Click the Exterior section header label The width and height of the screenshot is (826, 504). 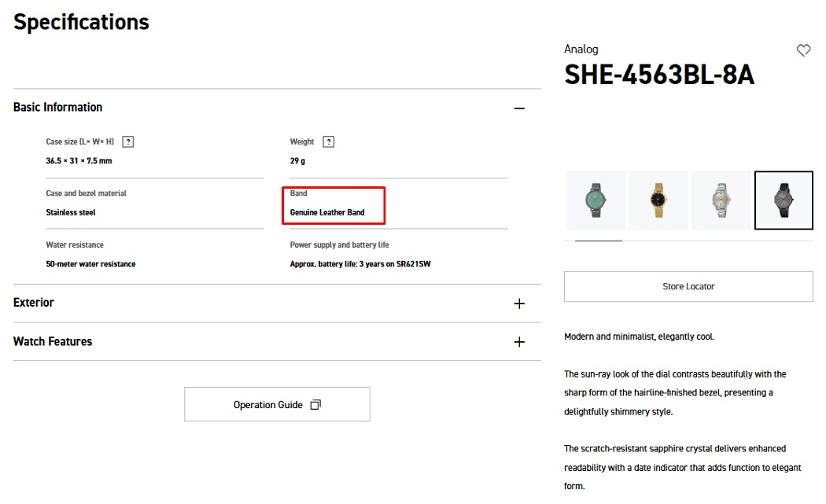pyautogui.click(x=34, y=303)
